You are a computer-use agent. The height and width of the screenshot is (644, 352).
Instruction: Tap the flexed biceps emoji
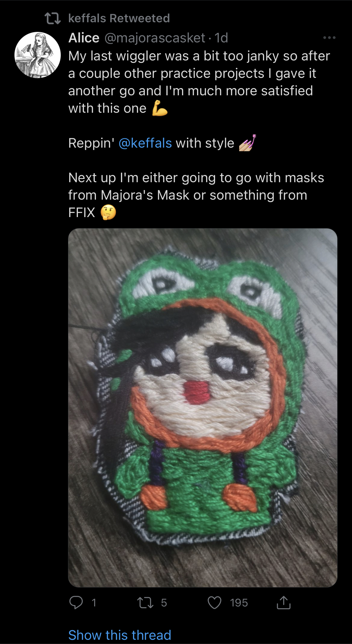tap(160, 108)
